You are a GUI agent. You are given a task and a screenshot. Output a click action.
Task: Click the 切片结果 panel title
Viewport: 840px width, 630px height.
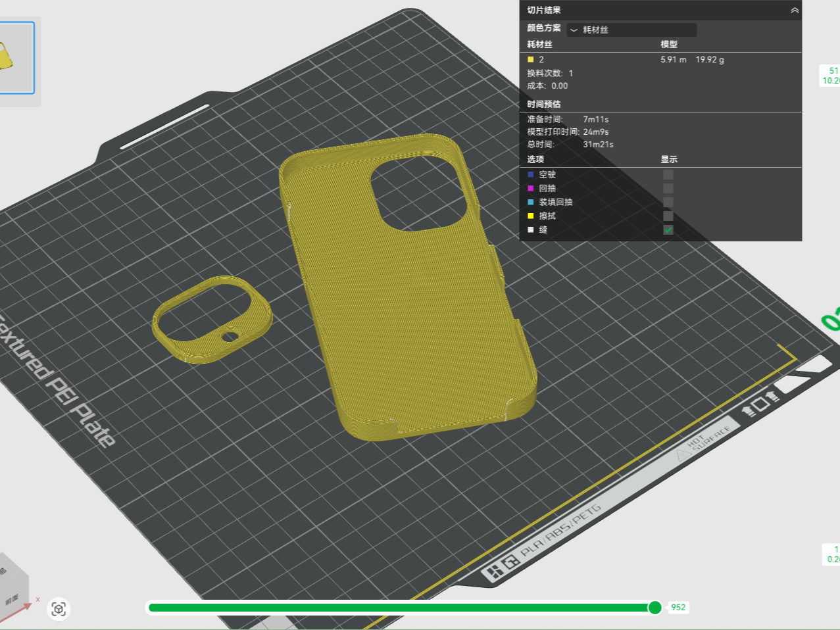[543, 10]
